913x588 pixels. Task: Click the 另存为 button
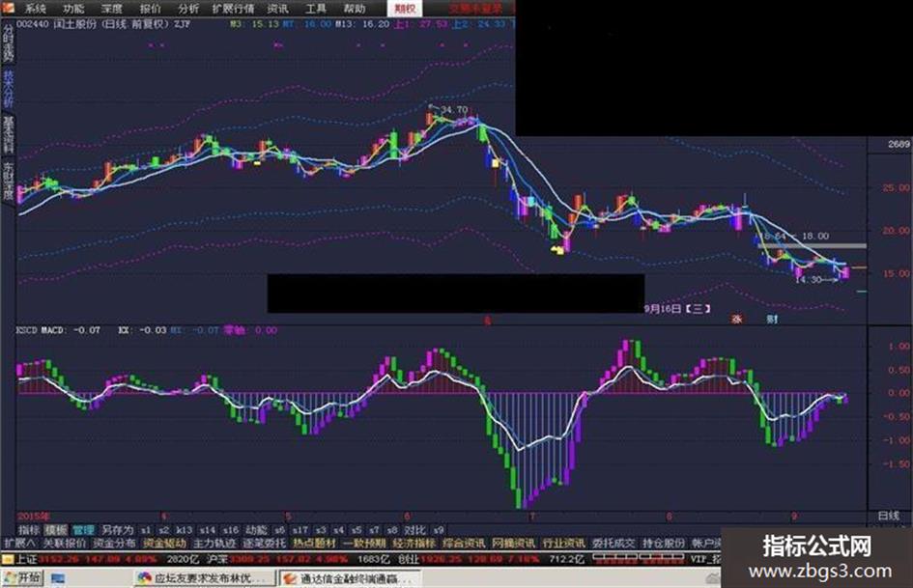point(118,530)
